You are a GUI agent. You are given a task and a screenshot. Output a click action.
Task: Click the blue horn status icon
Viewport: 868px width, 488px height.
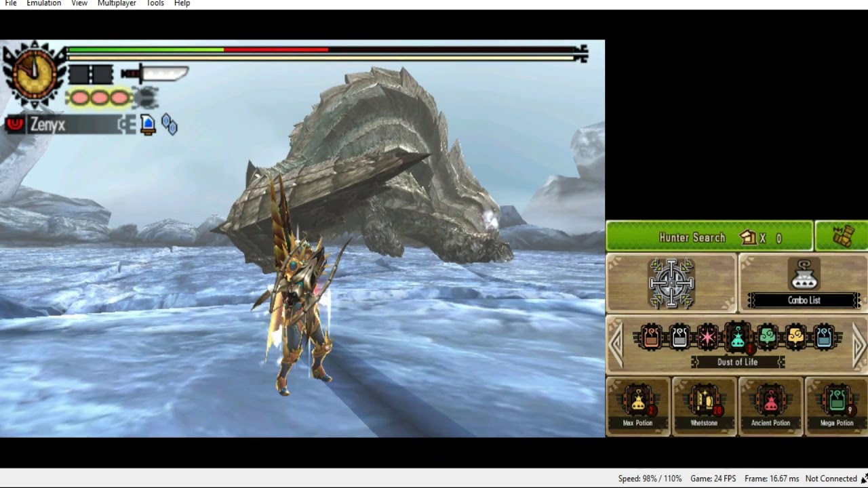point(148,124)
